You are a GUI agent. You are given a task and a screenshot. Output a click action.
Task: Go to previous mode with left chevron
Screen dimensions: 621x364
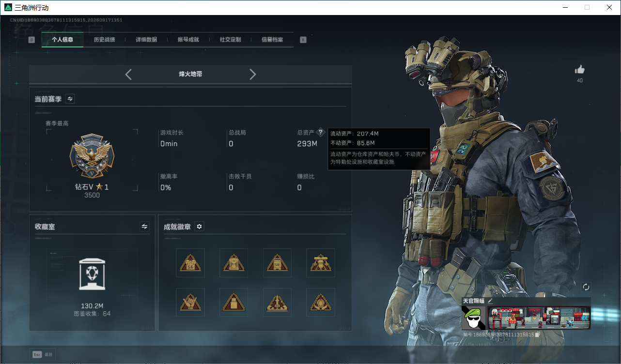pos(128,74)
